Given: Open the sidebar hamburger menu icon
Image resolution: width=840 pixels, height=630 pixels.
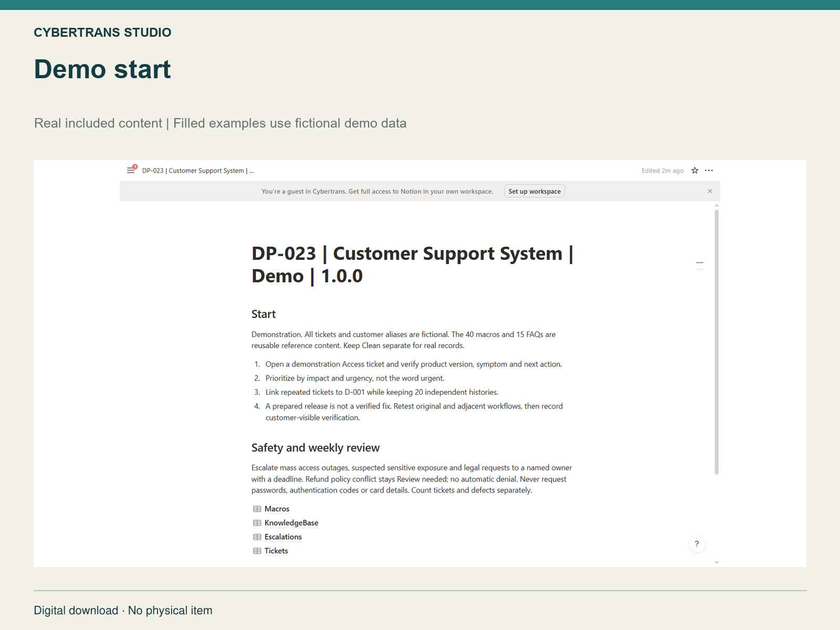Looking at the screenshot, I should click(x=131, y=170).
